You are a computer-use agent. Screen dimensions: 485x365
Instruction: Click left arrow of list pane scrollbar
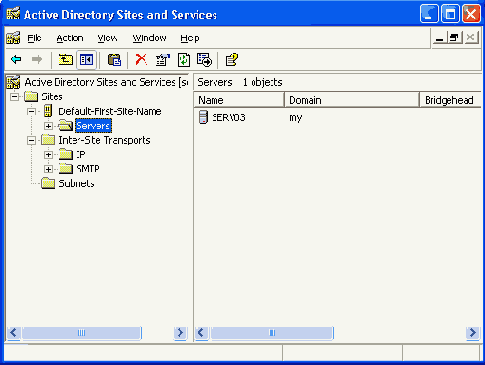202,333
